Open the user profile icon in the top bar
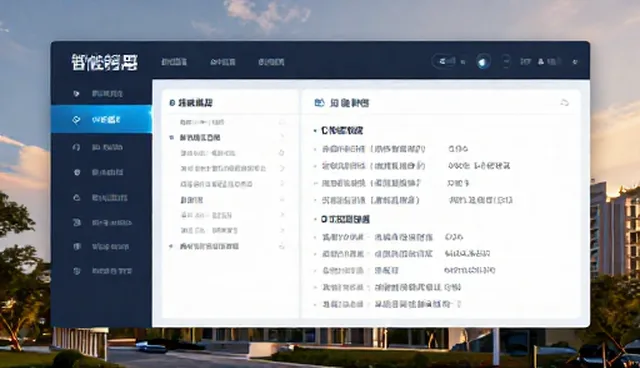The width and height of the screenshot is (640, 368). [541, 62]
